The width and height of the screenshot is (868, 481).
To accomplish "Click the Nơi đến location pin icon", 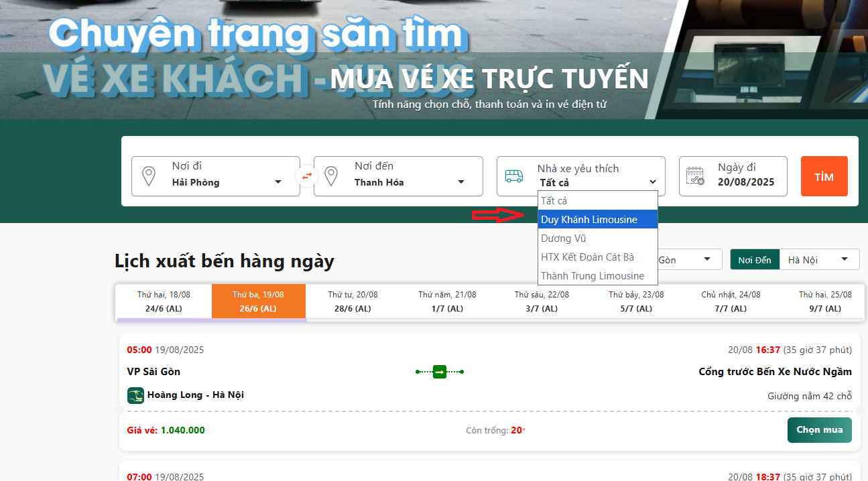I will [331, 176].
